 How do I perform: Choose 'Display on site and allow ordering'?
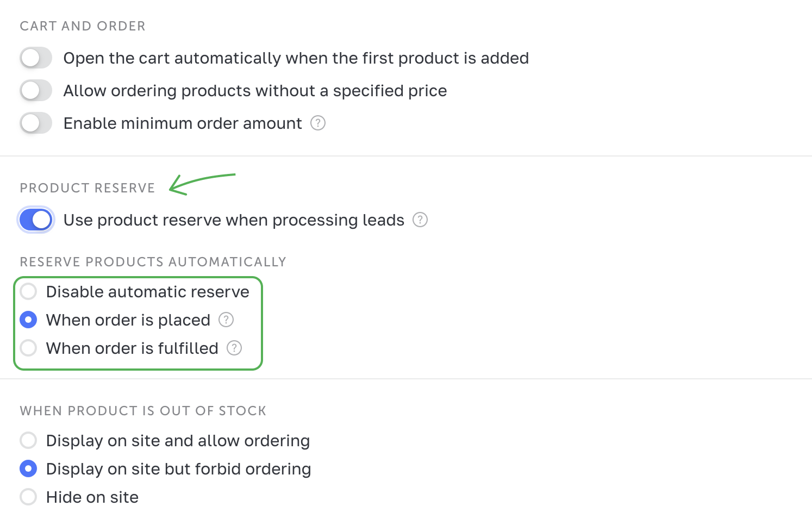(x=28, y=441)
